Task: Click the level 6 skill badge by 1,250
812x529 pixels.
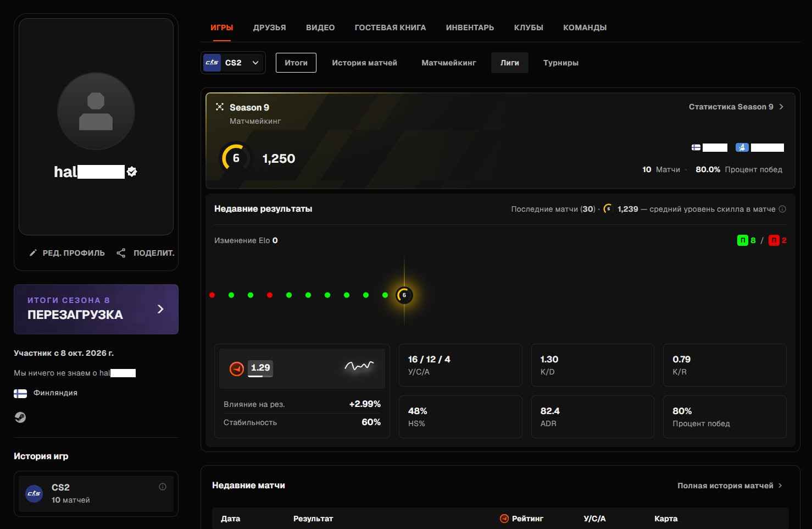Action: point(236,158)
